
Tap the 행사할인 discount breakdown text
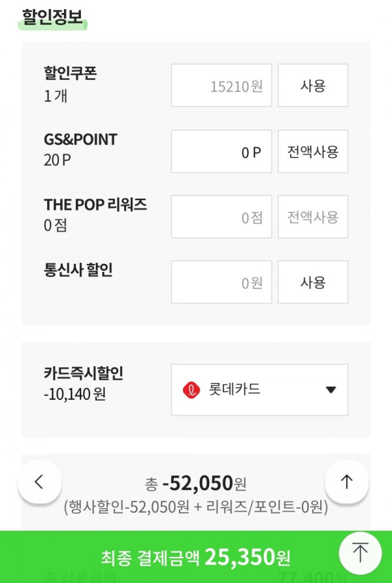tap(196, 507)
